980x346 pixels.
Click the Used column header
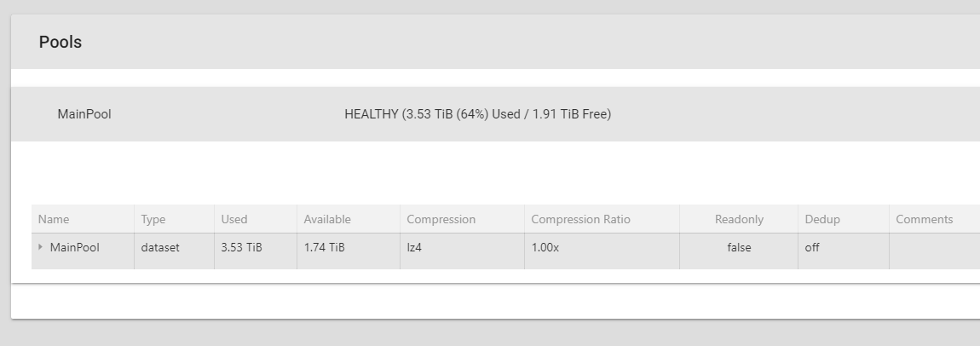tap(233, 219)
